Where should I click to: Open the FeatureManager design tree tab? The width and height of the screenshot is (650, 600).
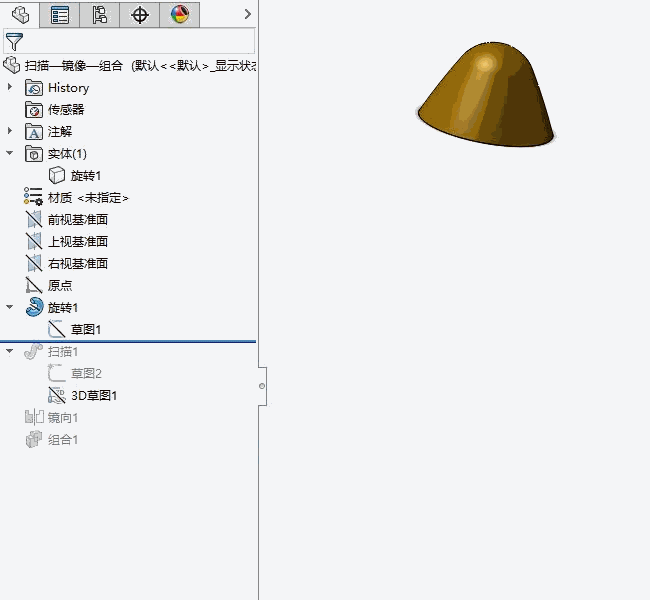[x=20, y=15]
